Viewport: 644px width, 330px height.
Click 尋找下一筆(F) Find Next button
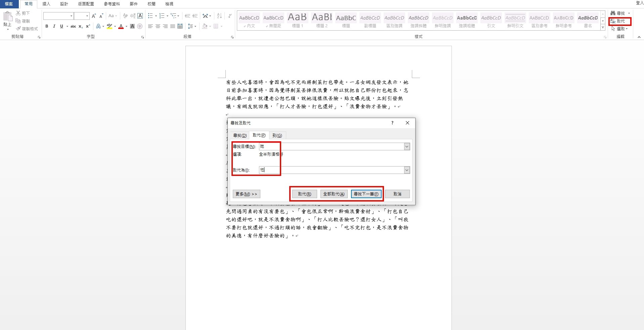click(366, 194)
